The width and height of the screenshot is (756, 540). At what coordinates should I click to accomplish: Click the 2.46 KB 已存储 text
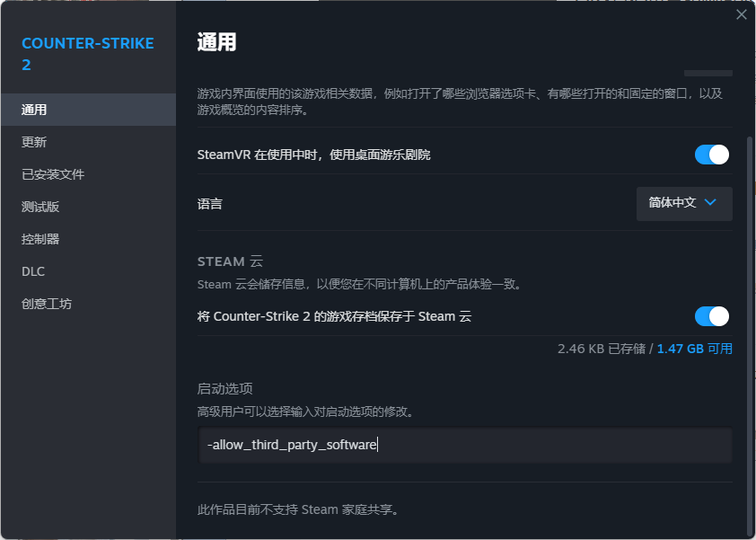(602, 349)
